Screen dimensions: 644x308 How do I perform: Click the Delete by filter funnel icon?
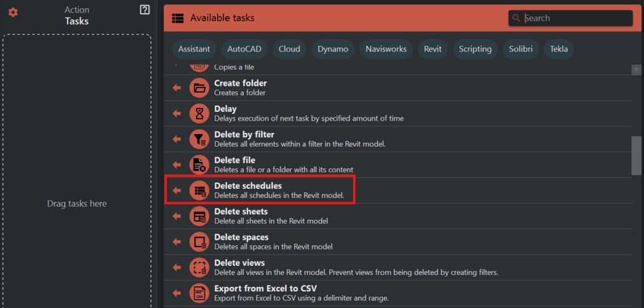click(199, 139)
